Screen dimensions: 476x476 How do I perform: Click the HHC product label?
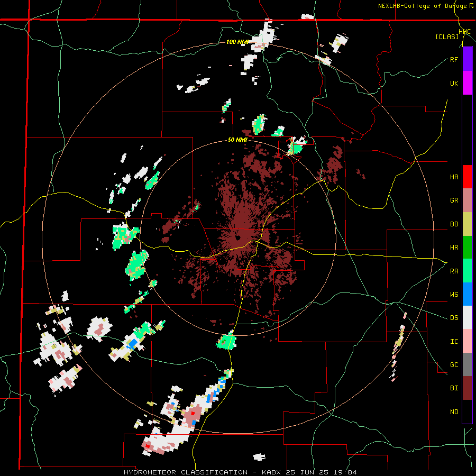tap(465, 32)
